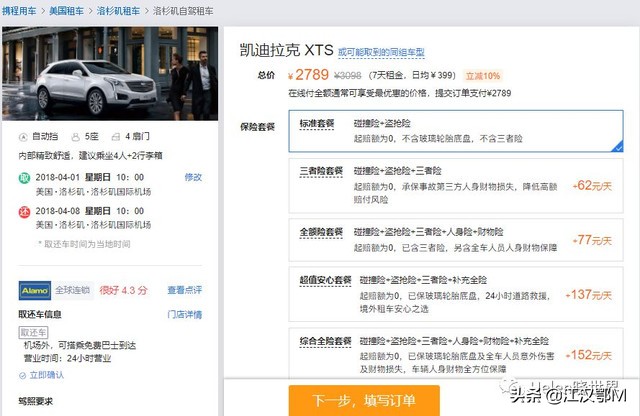
Task: Open 查看点评 reviews link
Action: click(184, 290)
